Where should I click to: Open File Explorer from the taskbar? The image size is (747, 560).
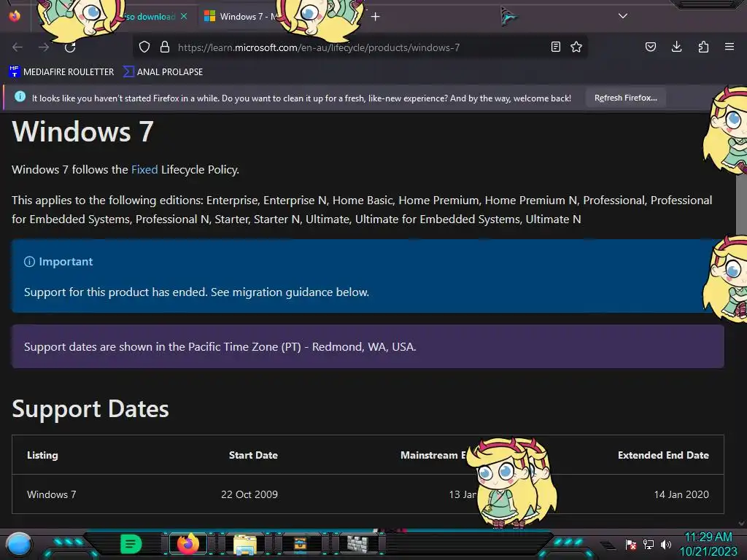pyautogui.click(x=245, y=544)
